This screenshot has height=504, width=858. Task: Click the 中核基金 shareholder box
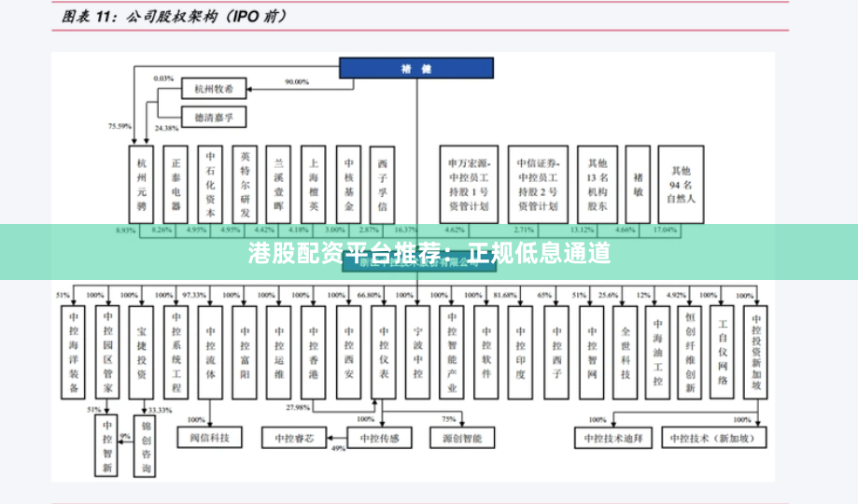(x=348, y=185)
